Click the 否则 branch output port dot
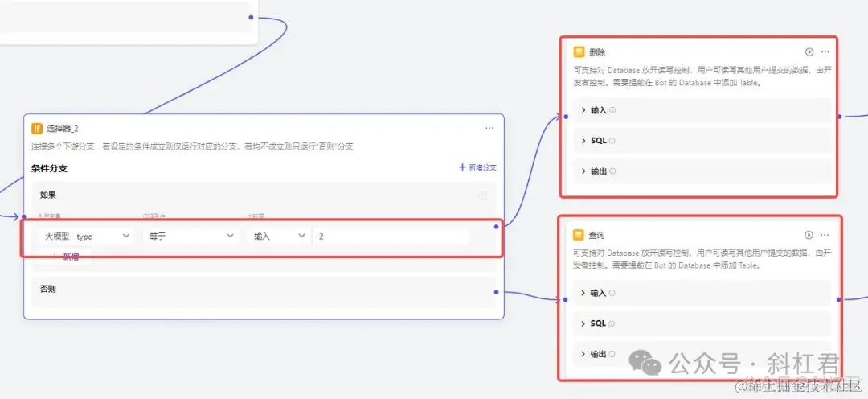The image size is (868, 399). pos(496,292)
